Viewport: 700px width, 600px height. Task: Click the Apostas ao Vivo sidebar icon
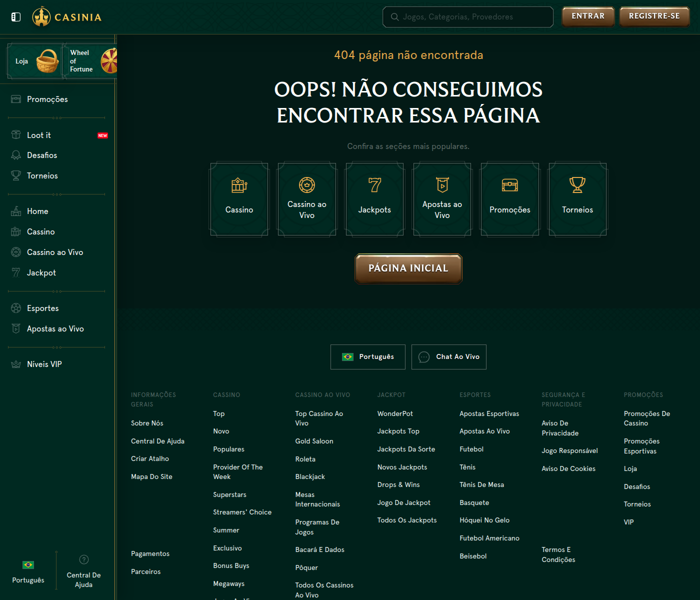(16, 329)
